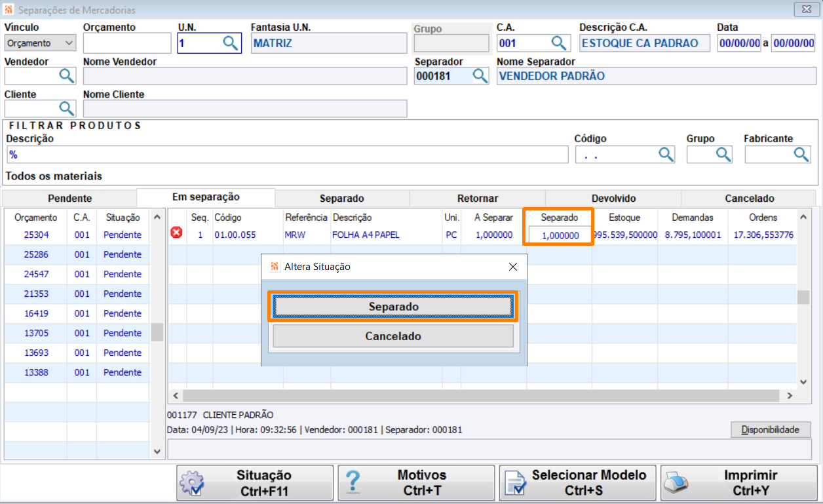Switch to the Em separação tab
823x504 pixels.
coord(206,197)
